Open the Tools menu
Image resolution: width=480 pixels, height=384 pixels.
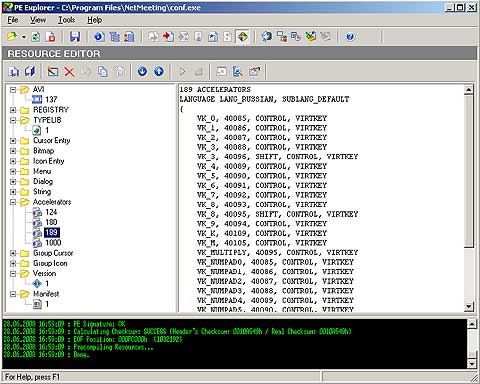pyautogui.click(x=67, y=20)
